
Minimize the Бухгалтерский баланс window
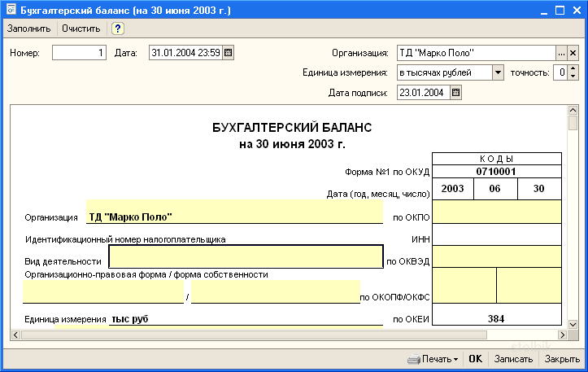click(x=544, y=11)
